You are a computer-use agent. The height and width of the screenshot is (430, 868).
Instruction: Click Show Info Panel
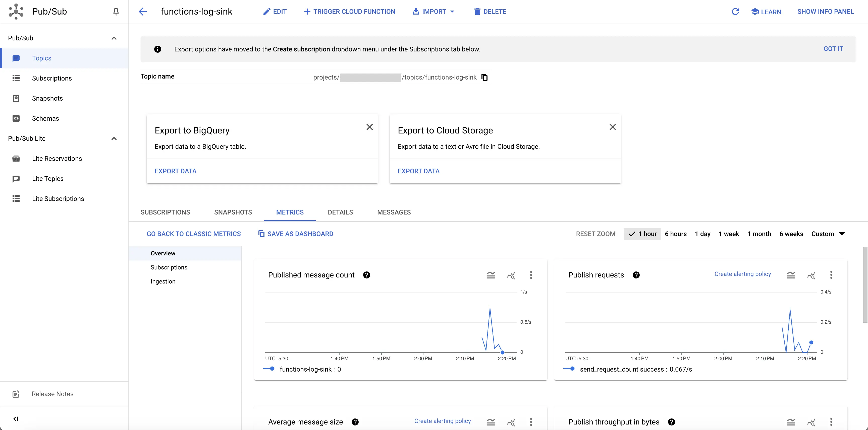pyautogui.click(x=825, y=12)
